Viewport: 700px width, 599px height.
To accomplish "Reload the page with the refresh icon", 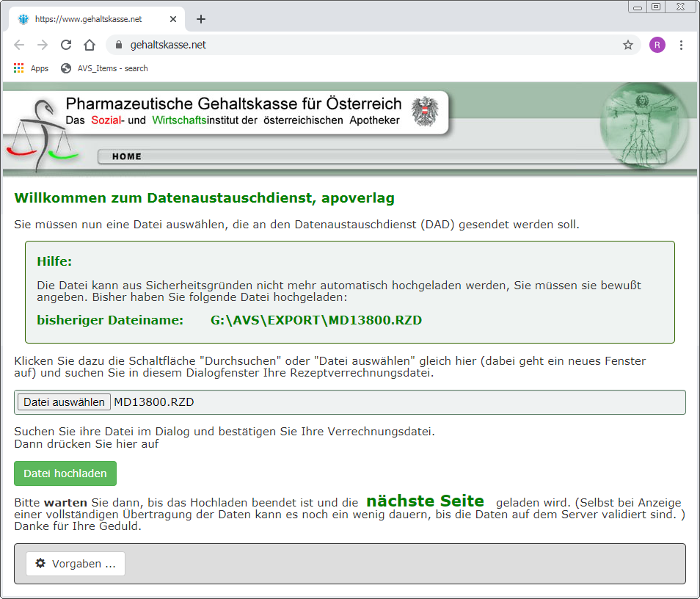I will click(66, 45).
